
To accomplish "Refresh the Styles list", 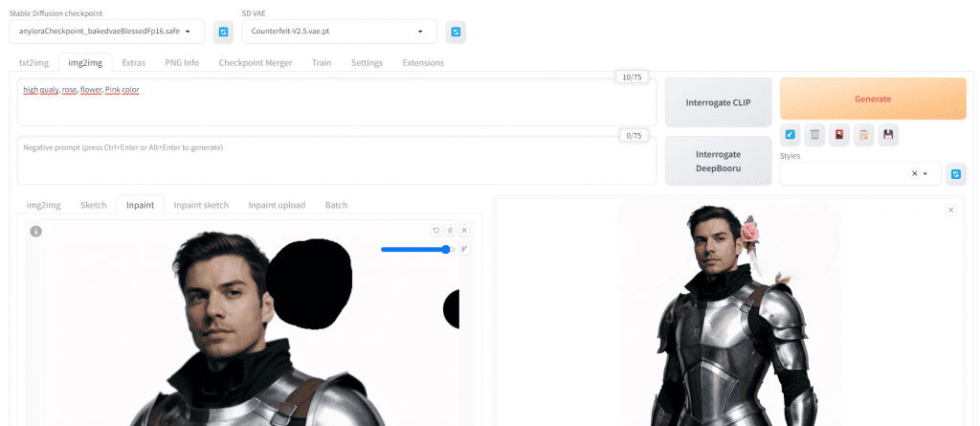I will (955, 173).
